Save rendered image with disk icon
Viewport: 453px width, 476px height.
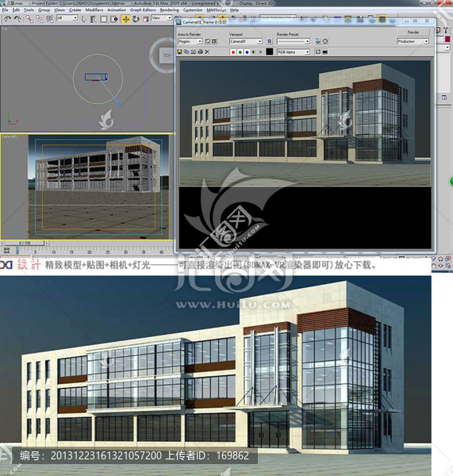click(180, 52)
